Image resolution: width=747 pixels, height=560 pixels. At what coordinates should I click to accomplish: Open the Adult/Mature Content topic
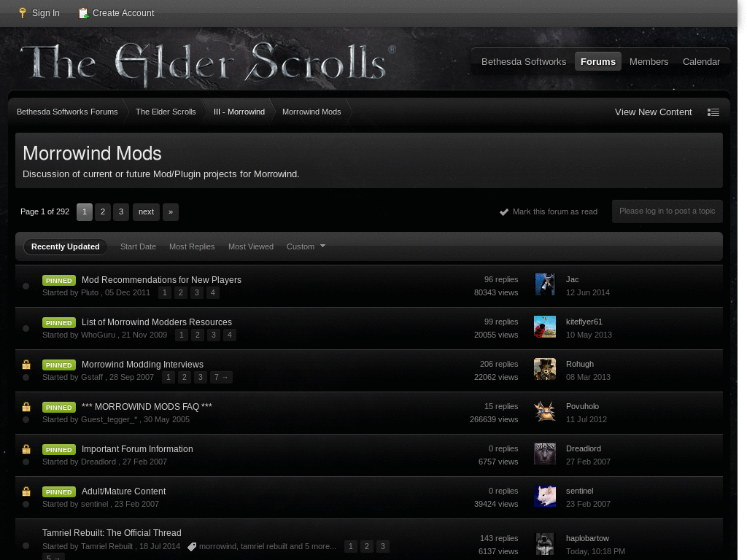click(x=124, y=491)
